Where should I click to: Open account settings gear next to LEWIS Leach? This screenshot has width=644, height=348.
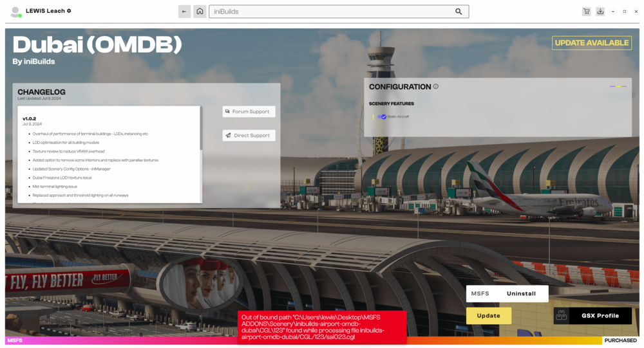[70, 11]
